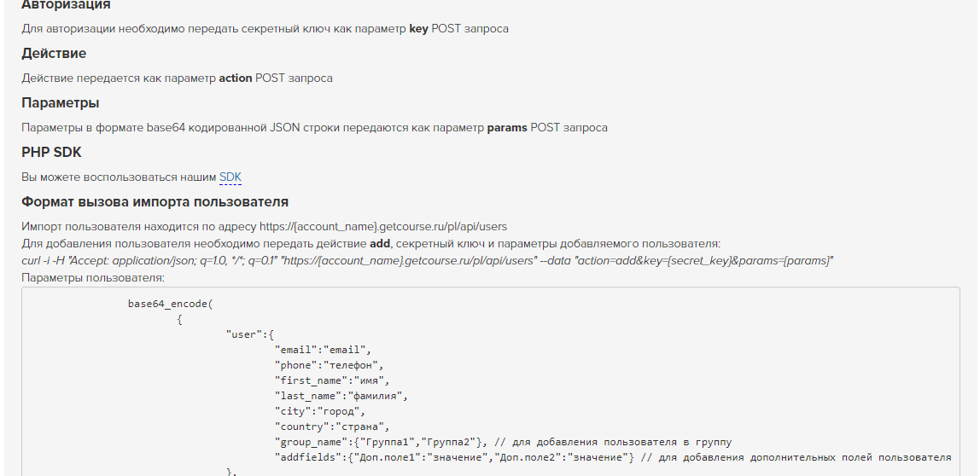Click the italic curl command line

428,260
